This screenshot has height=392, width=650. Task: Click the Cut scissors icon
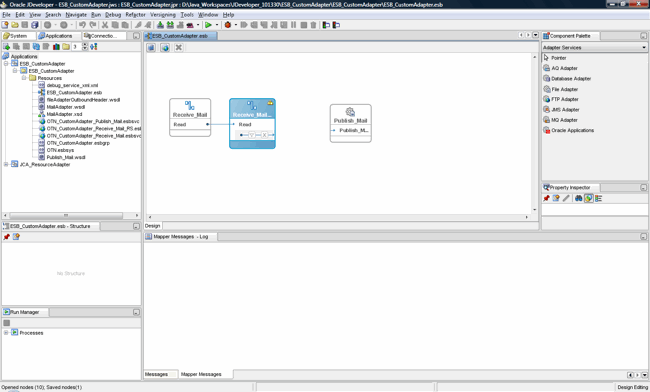105,25
